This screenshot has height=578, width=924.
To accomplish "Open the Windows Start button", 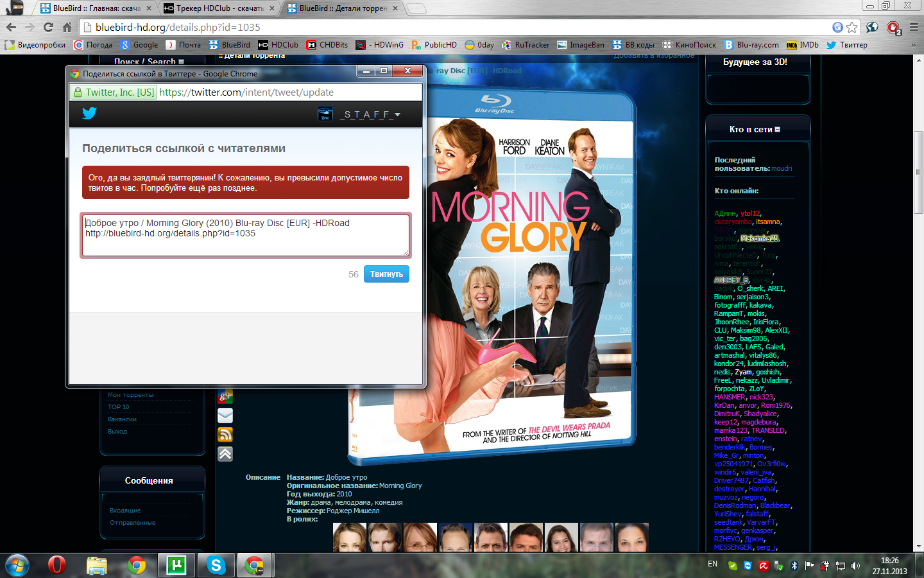I will click(x=17, y=565).
